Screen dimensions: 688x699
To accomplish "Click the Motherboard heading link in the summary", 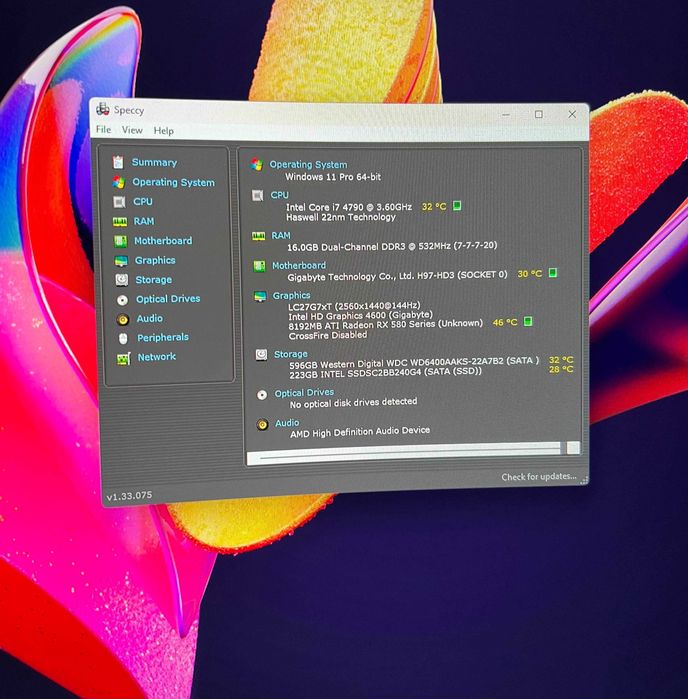I will (x=299, y=266).
